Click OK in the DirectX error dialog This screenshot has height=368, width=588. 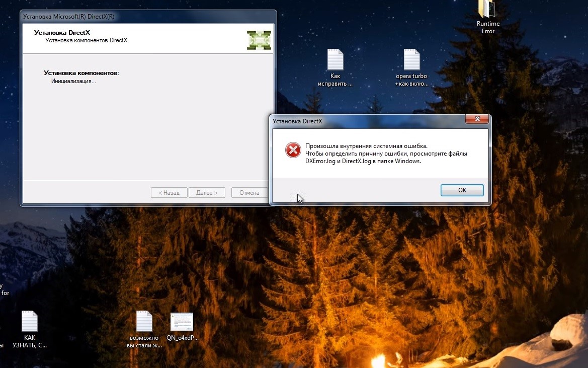tap(462, 190)
